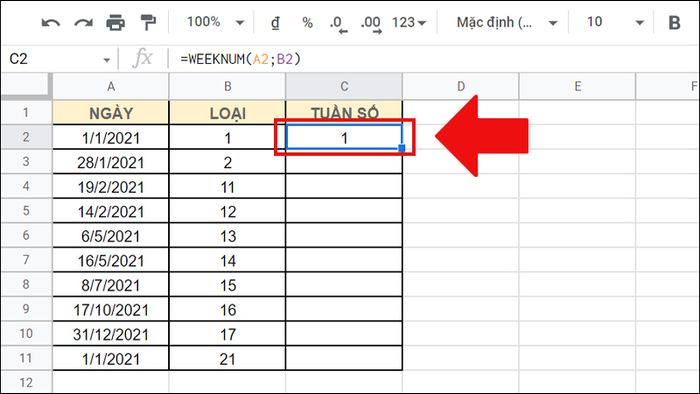Click the LOẠI cell with value 2
The image size is (700, 394).
coord(227,162)
